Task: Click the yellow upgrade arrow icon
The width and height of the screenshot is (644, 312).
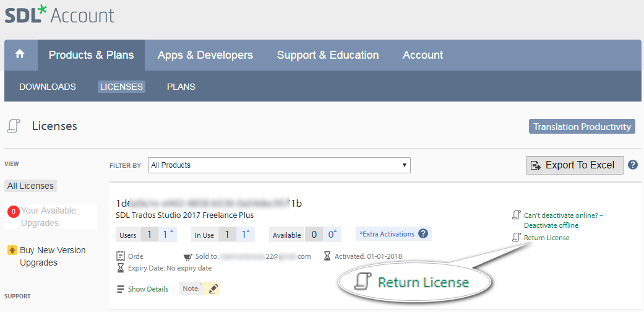Action: click(12, 250)
